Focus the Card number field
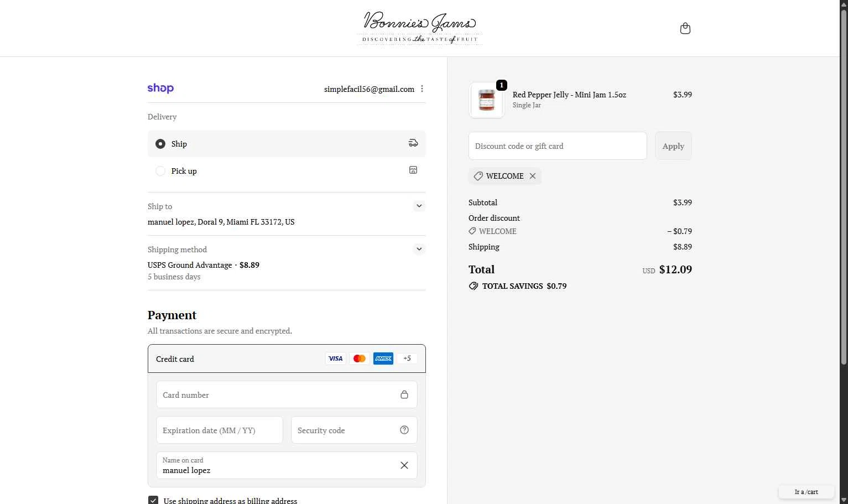848x504 pixels. tap(287, 394)
